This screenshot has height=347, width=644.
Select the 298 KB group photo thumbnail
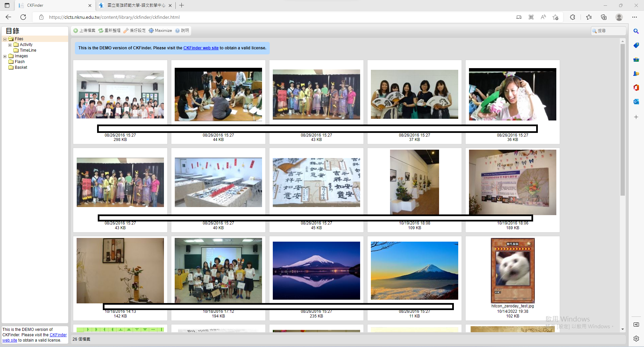coord(120,94)
